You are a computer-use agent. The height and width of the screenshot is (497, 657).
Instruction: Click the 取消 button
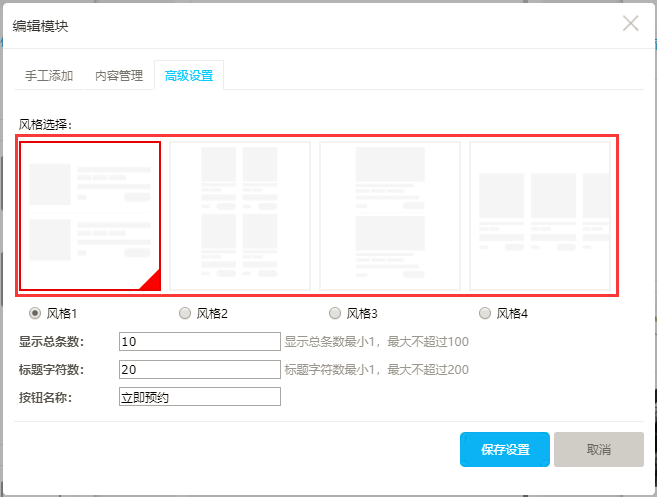tap(598, 450)
